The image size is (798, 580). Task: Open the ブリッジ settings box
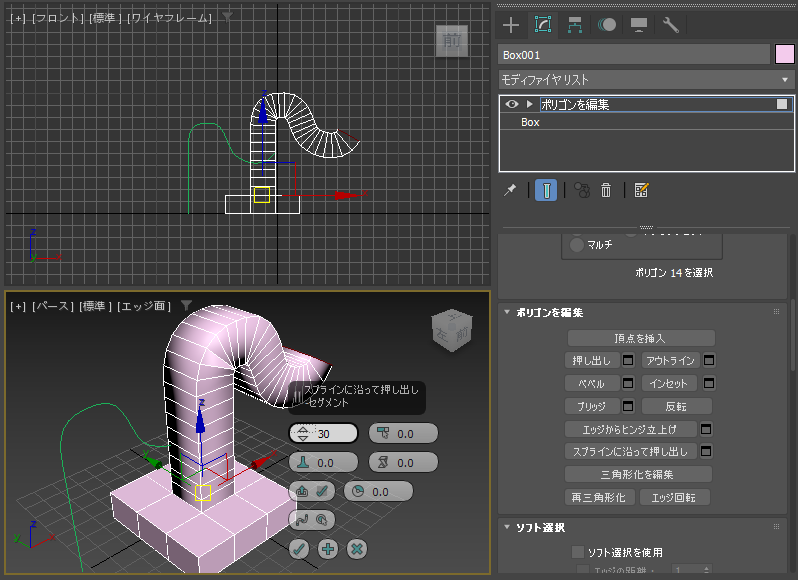click(x=629, y=406)
